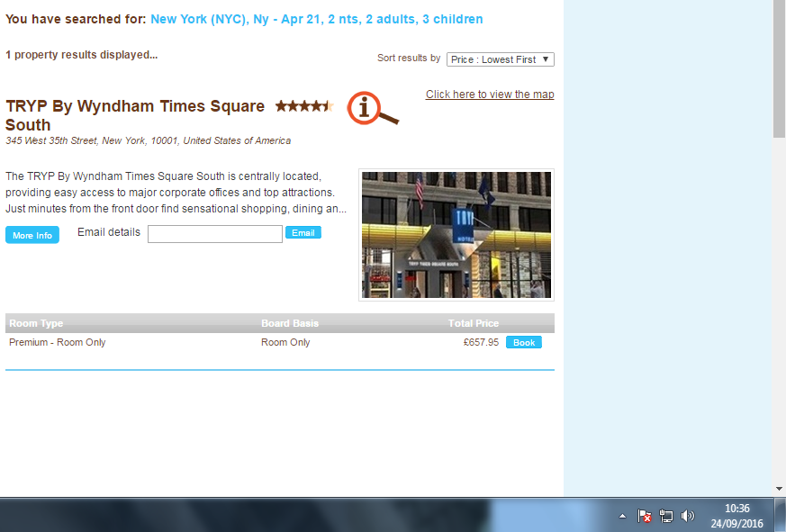Image resolution: width=786 pixels, height=532 pixels.
Task: Open the network connection tray icon
Action: [x=665, y=516]
